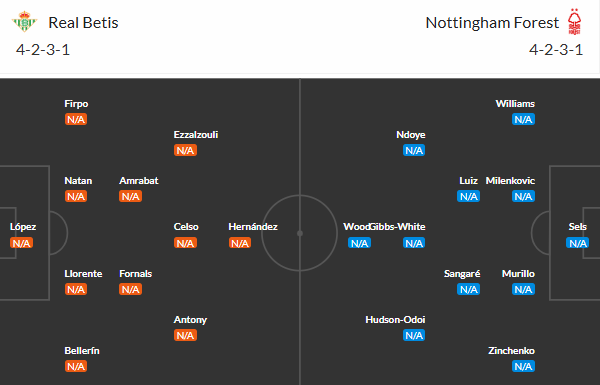Click Real Betis 4-2-3-1 formation text
Image resolution: width=600 pixels, height=385 pixels.
point(43,50)
